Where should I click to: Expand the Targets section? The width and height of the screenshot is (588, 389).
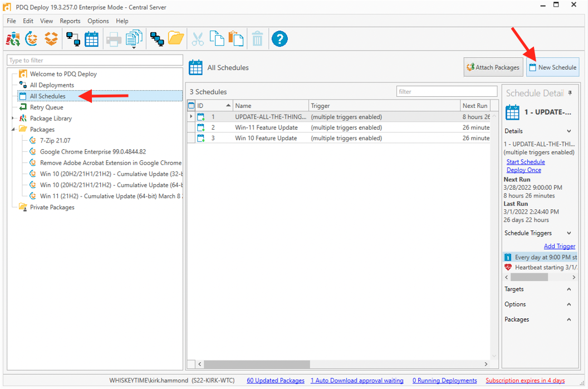click(569, 289)
